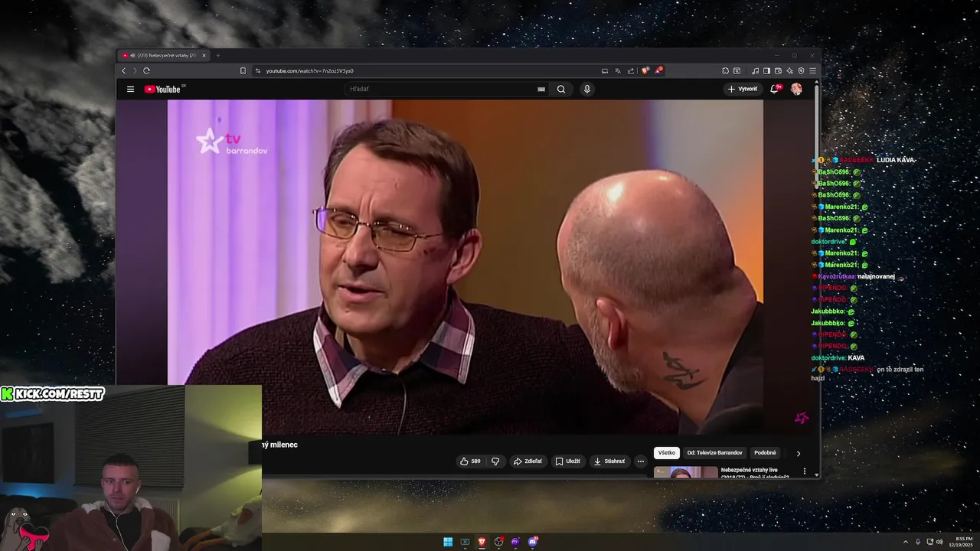980x551 pixels.
Task: Open a new browser tab
Action: [217, 55]
